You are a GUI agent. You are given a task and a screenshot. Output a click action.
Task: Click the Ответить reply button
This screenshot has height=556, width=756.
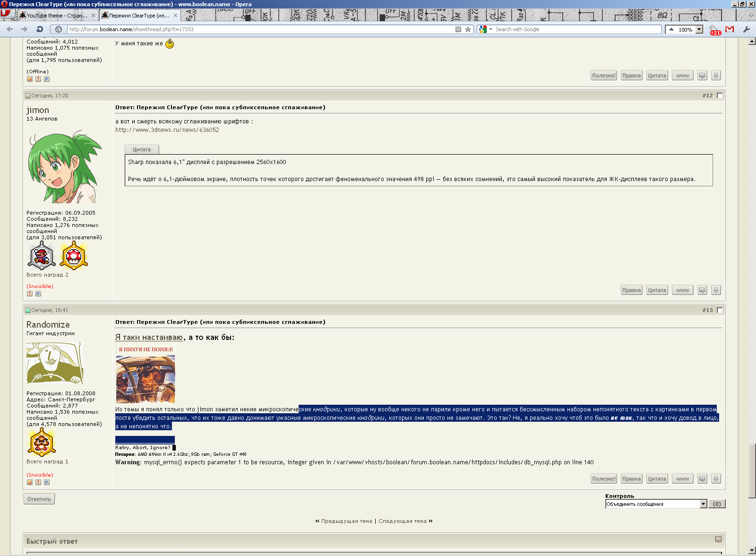pyautogui.click(x=39, y=499)
